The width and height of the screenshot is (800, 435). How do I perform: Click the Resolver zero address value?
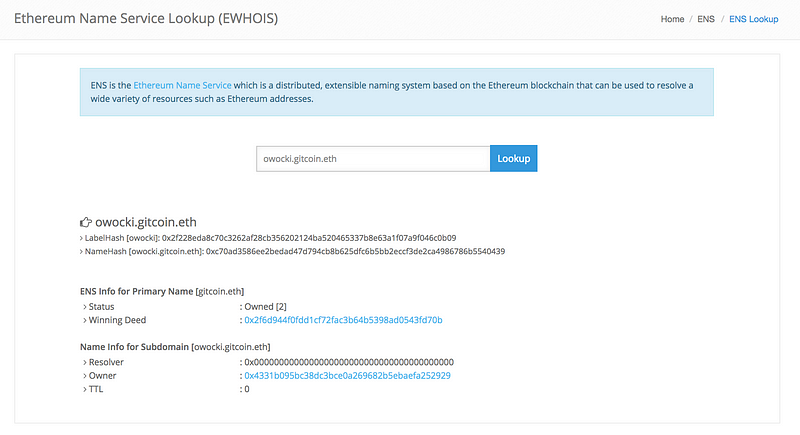(349, 362)
